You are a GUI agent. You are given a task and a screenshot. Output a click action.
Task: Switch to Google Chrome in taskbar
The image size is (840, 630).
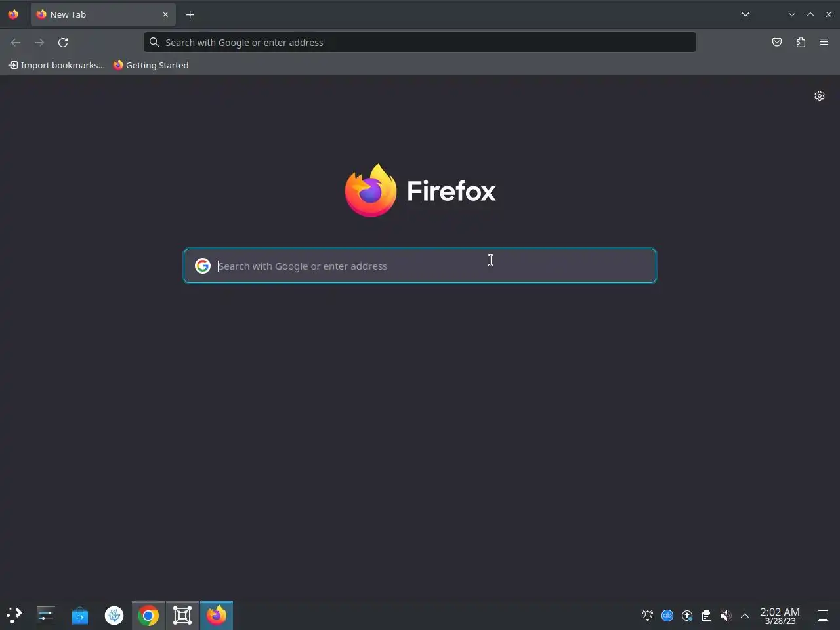148,615
